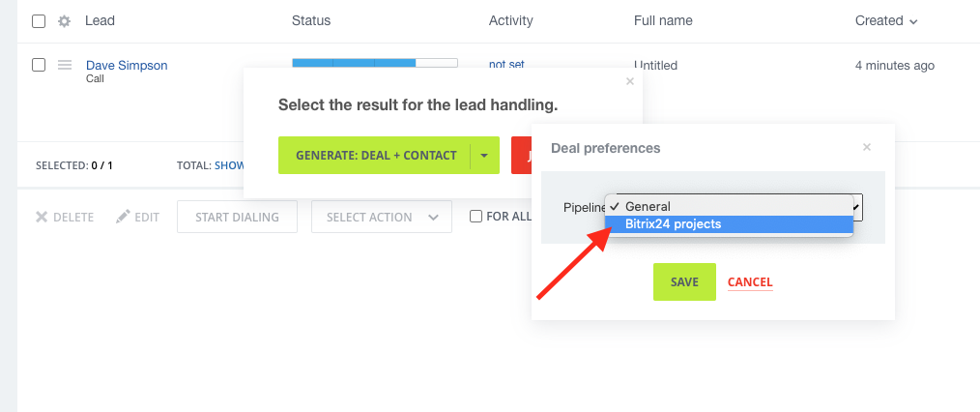Tick the select-all leads checkbox

[x=39, y=21]
